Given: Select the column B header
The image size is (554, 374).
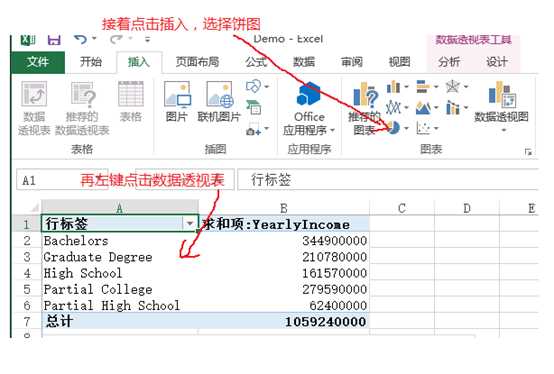Looking at the screenshot, I should pos(284,208).
